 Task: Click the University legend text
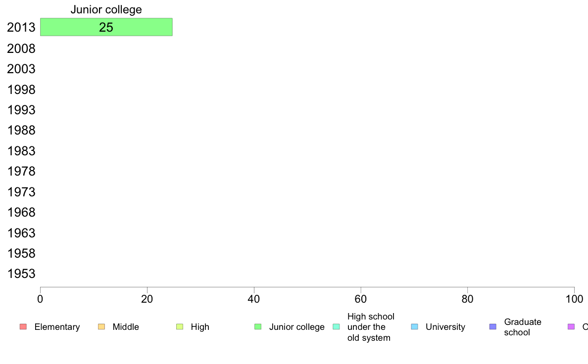[445, 327]
